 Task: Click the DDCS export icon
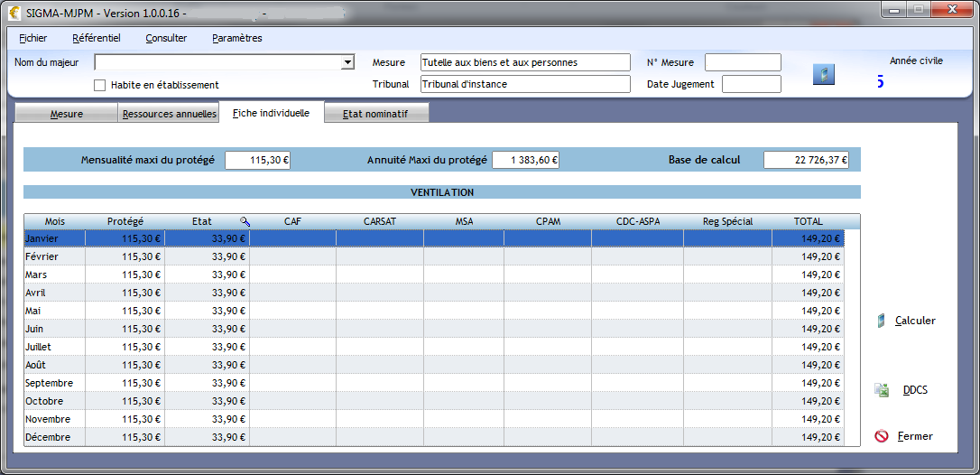[882, 390]
